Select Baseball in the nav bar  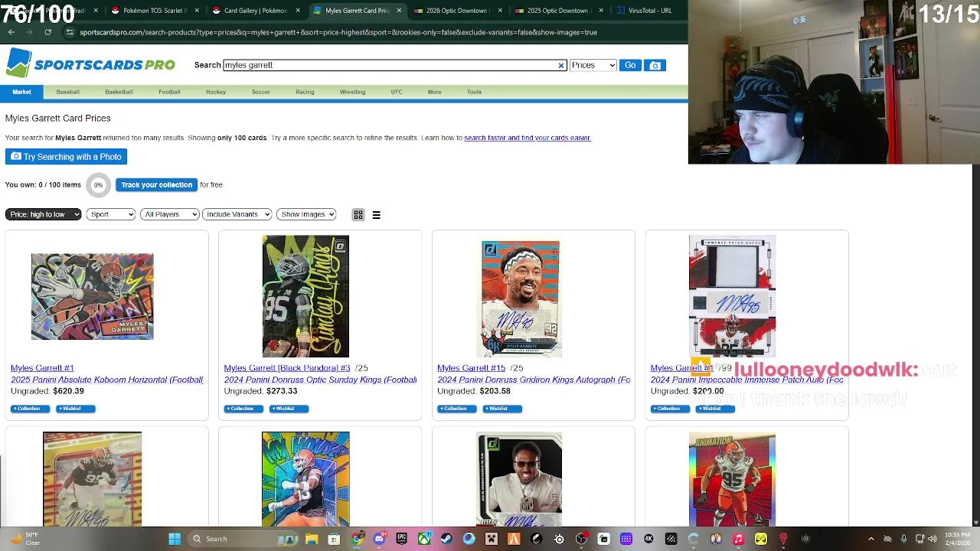[67, 92]
